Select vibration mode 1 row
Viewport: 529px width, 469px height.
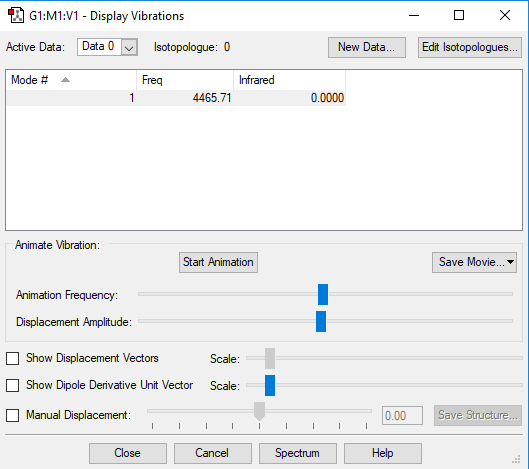pyautogui.click(x=176, y=98)
